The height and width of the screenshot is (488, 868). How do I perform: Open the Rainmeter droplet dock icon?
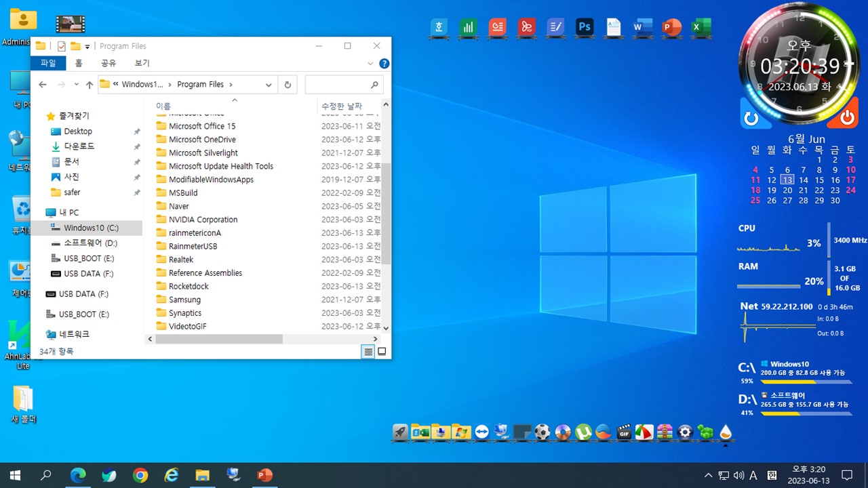pyautogui.click(x=726, y=432)
